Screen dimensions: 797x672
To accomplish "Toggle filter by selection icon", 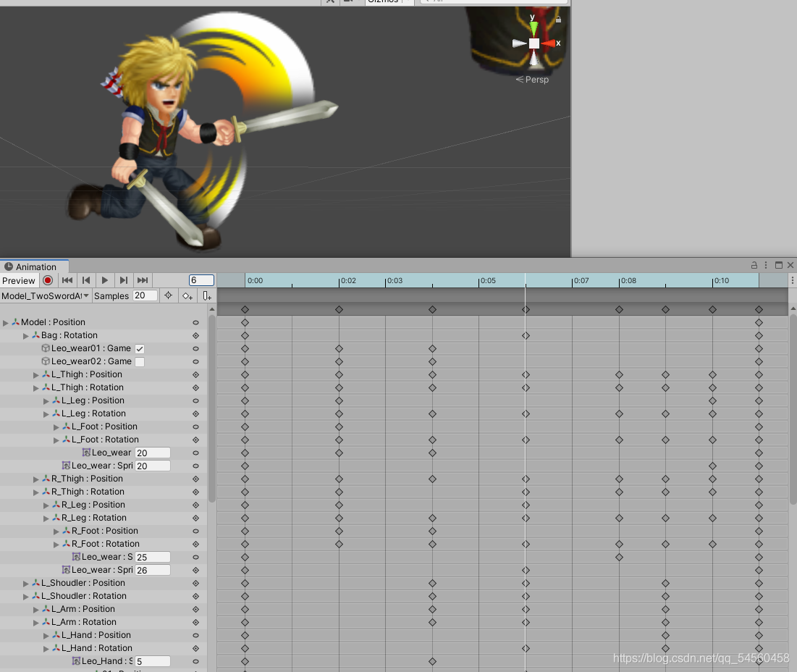I will 168,295.
